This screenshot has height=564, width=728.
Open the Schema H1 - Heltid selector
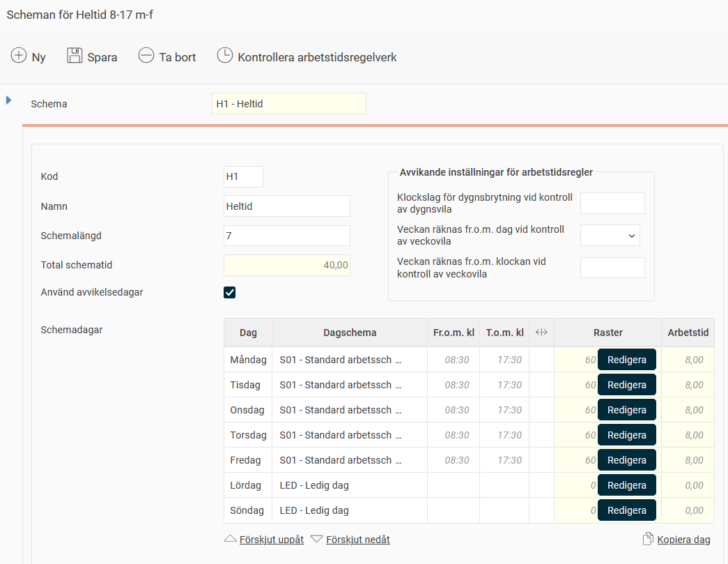[288, 104]
